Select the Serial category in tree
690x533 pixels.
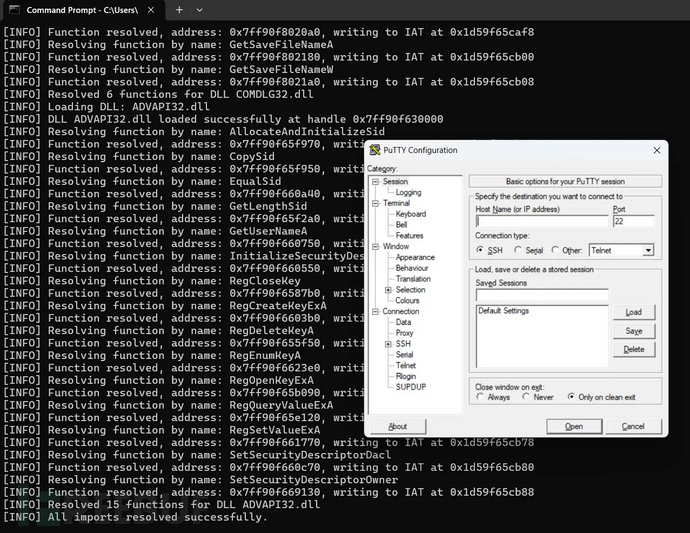[x=404, y=354]
